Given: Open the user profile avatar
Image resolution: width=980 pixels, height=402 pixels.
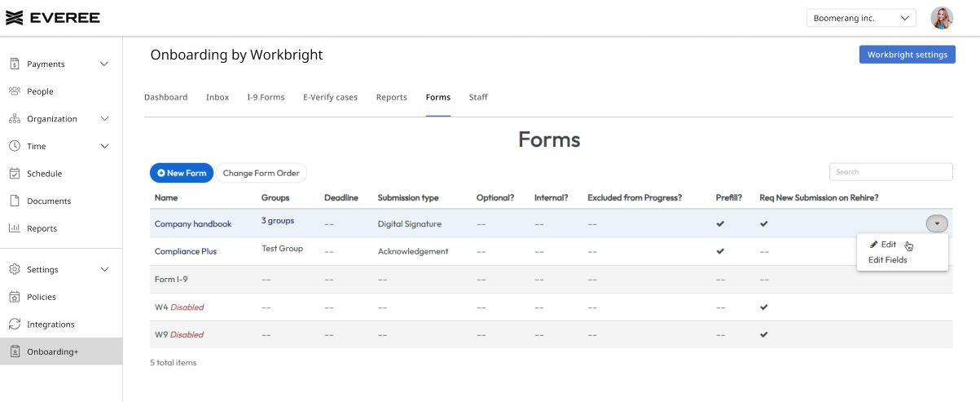Looking at the screenshot, I should [942, 18].
